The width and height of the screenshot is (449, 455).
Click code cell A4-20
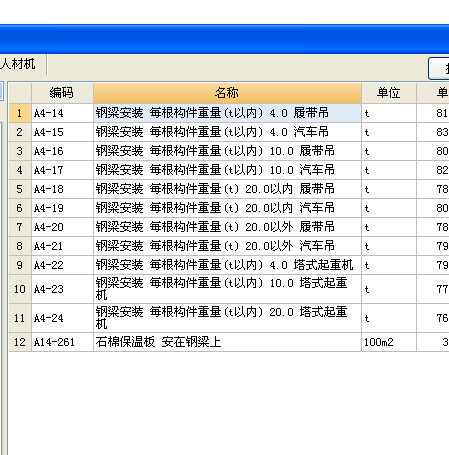point(62,227)
